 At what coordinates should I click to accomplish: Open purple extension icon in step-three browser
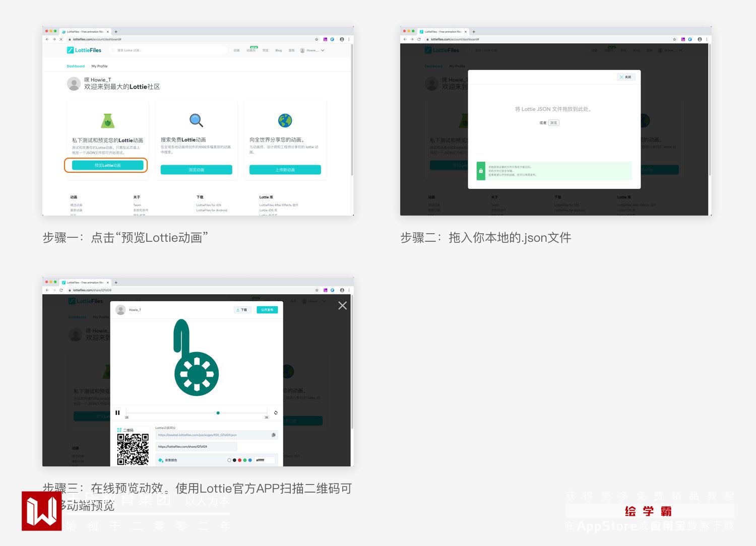click(326, 290)
